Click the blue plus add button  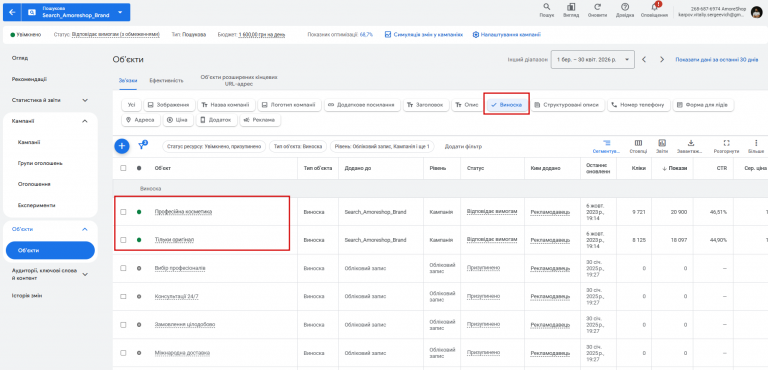pos(121,146)
